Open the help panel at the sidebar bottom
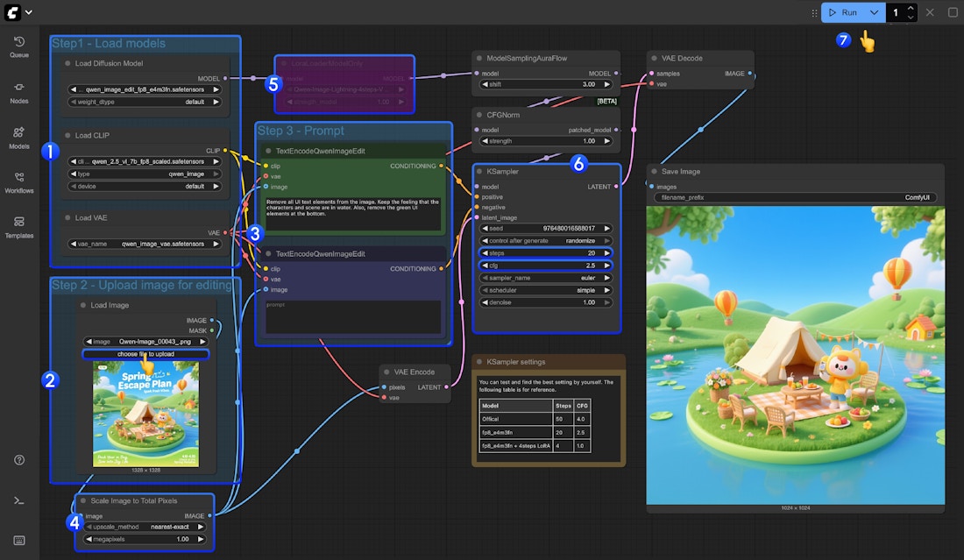 pyautogui.click(x=18, y=459)
